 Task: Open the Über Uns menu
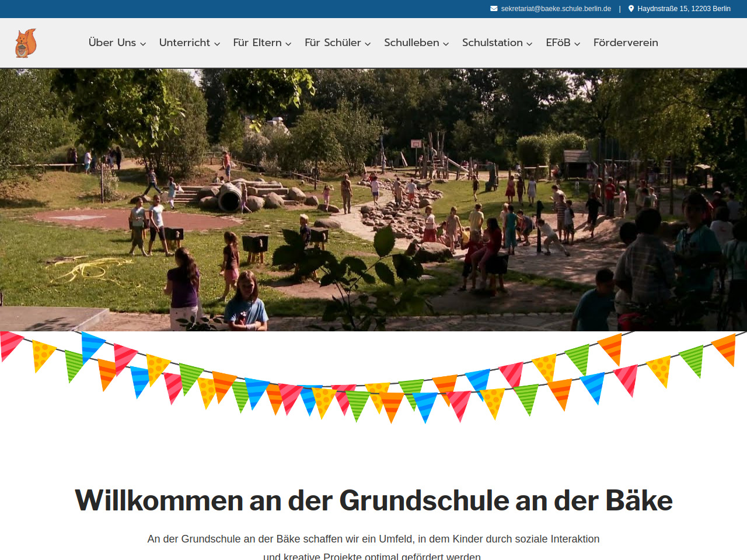(112, 43)
